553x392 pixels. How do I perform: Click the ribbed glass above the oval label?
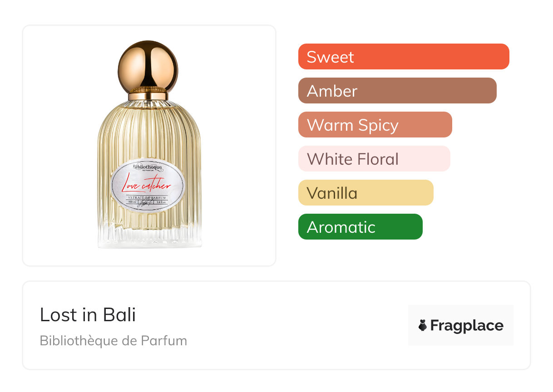point(149,132)
